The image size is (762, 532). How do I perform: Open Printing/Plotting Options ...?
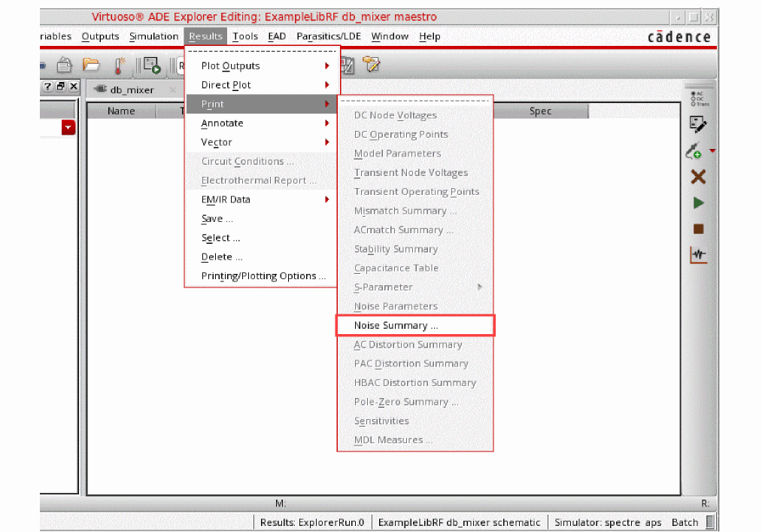click(262, 275)
